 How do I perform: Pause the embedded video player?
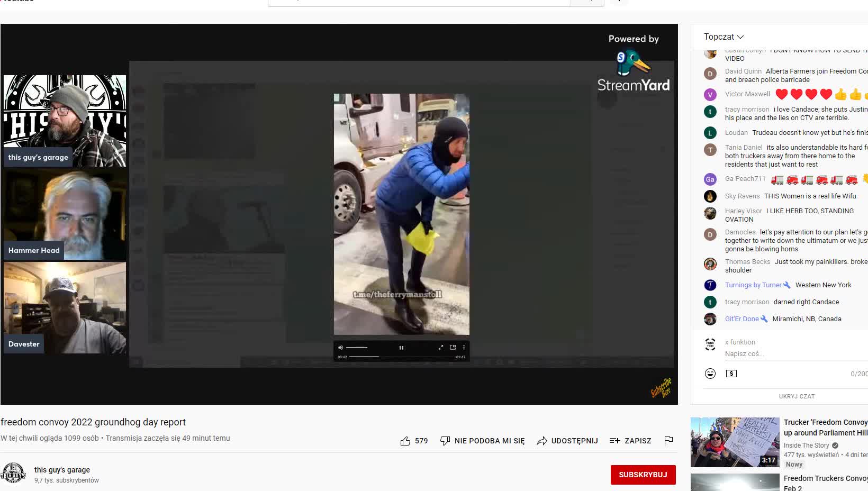(x=401, y=348)
